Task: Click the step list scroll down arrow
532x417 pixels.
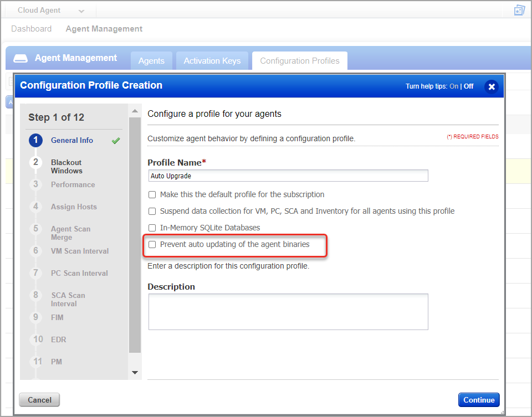Action: 135,373
